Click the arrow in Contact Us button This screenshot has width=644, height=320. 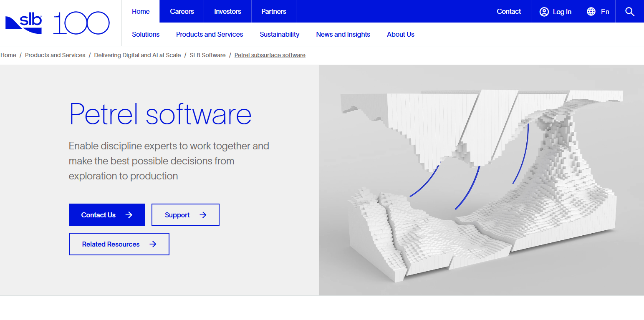tap(129, 215)
